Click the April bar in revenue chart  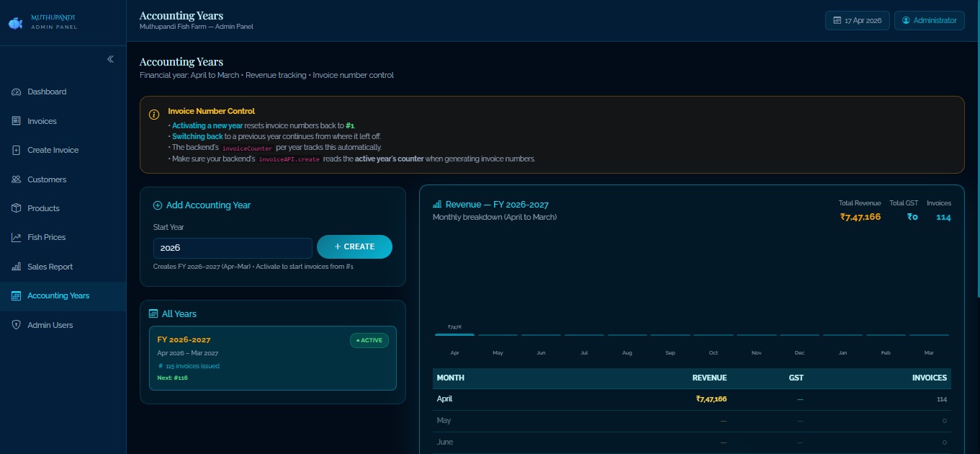tap(454, 334)
